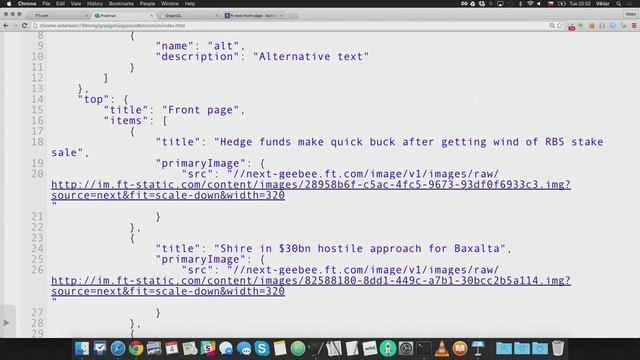640x360 pixels.
Task: Switch to the GraphQL tab
Action: 190,16
